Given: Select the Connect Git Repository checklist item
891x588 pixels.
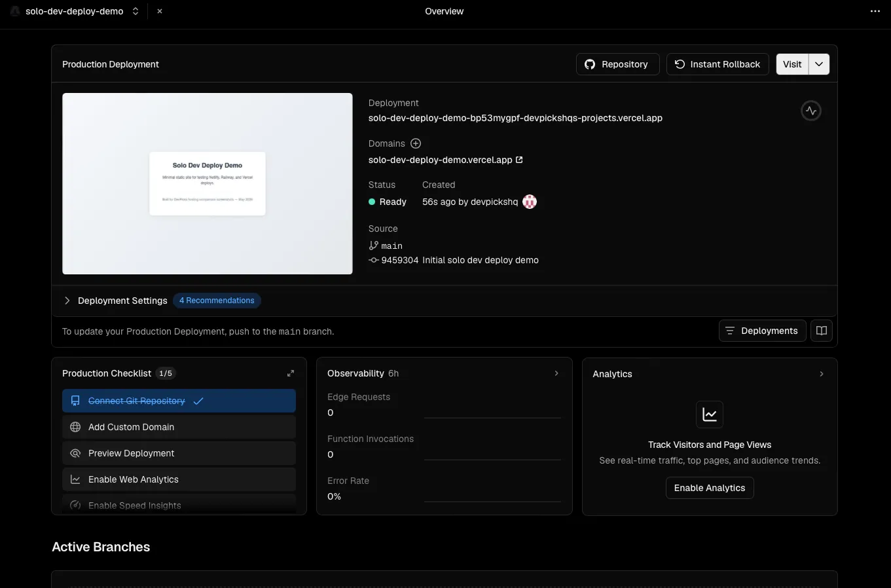Looking at the screenshot, I should click(x=179, y=401).
